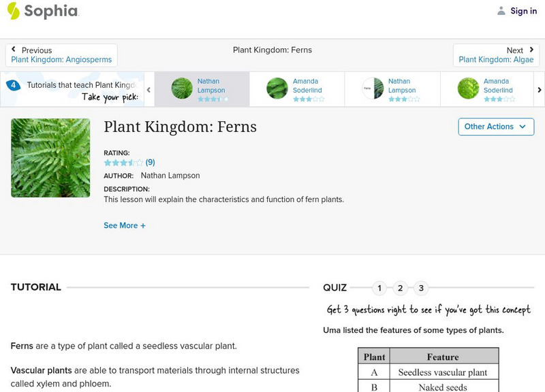
Task: Go to Previous: Plant Kingdom: Angiosperms
Action: 61,55
